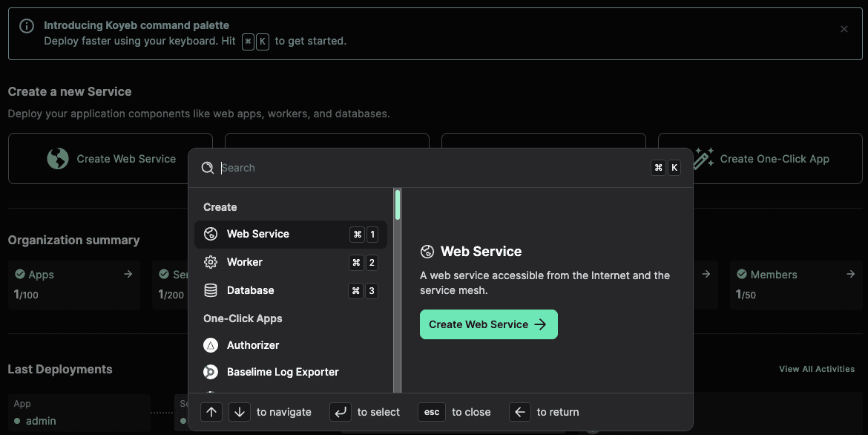Click the Authorizer app icon
Image resolution: width=868 pixels, height=435 pixels.
pos(211,346)
